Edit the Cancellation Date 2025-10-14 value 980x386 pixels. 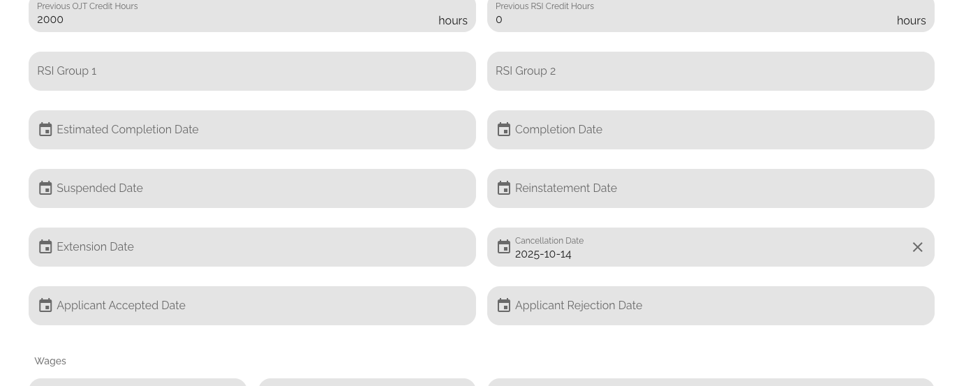coord(705,254)
